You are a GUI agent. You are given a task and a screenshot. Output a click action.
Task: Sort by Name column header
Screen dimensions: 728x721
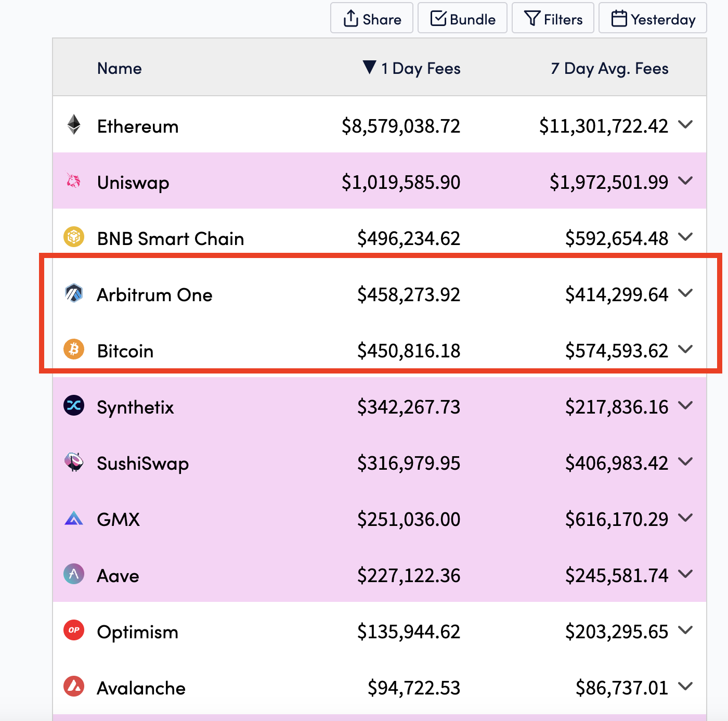point(120,68)
